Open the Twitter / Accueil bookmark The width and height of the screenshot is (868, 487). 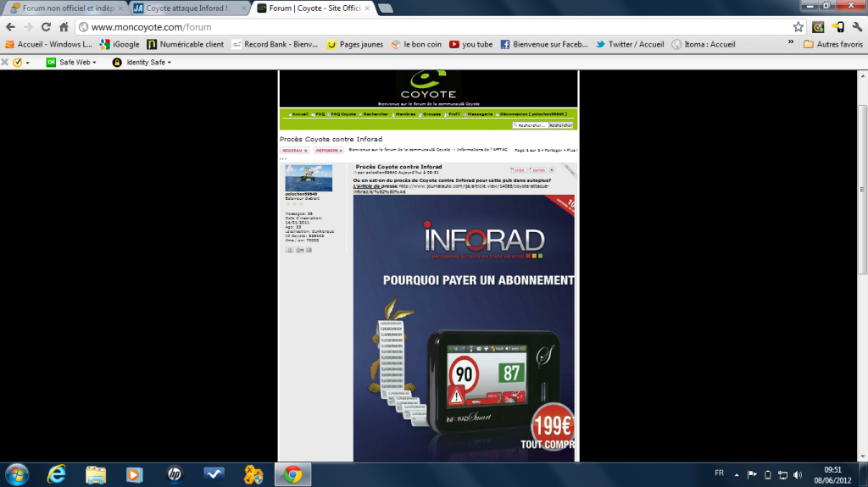(x=630, y=44)
